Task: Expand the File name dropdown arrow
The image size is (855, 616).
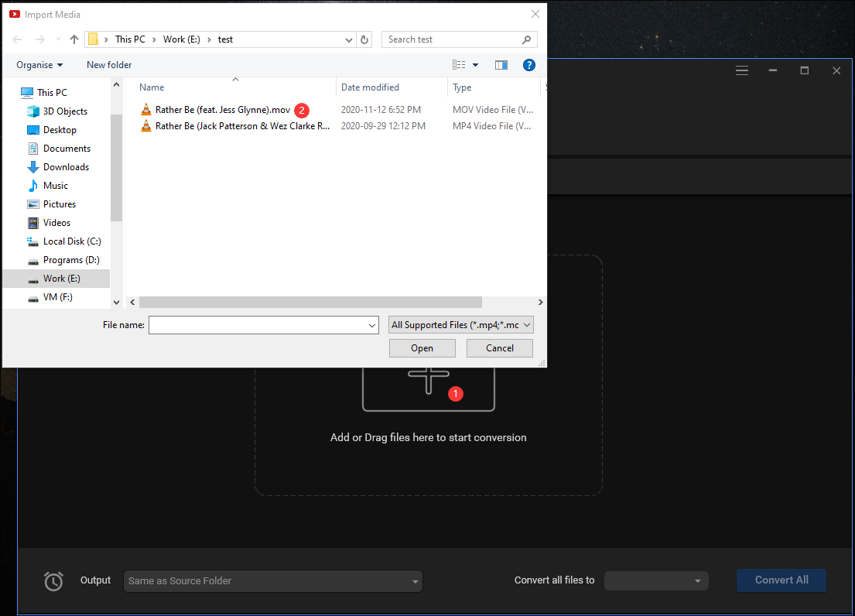Action: pos(372,326)
